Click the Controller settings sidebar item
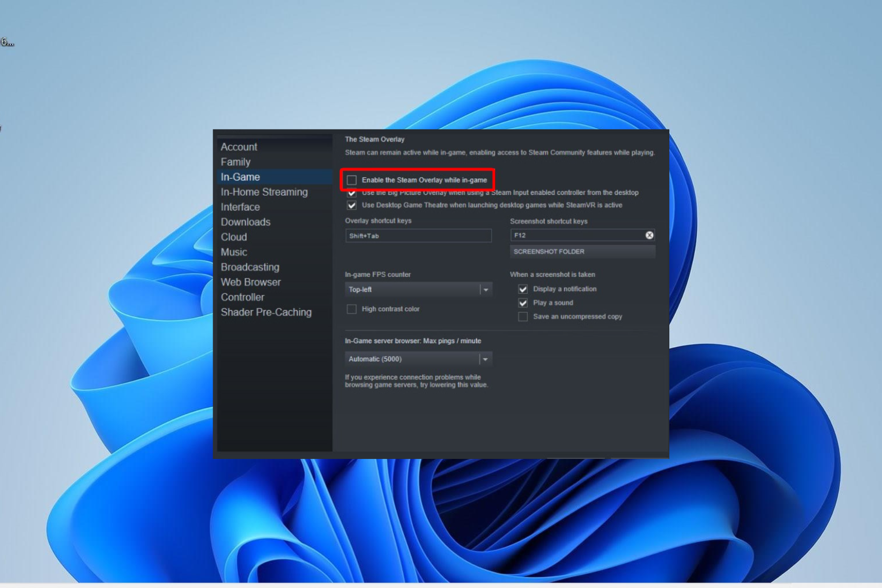This screenshot has width=882, height=588. [x=242, y=297]
